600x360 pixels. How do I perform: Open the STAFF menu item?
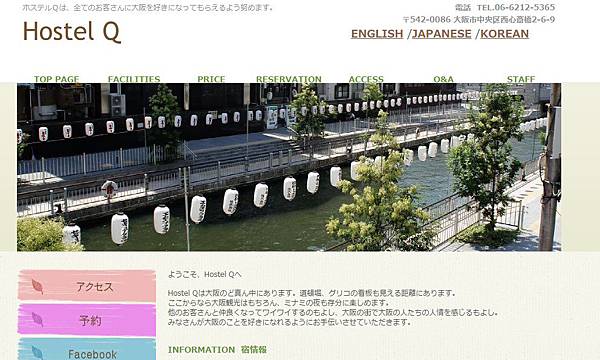521,79
